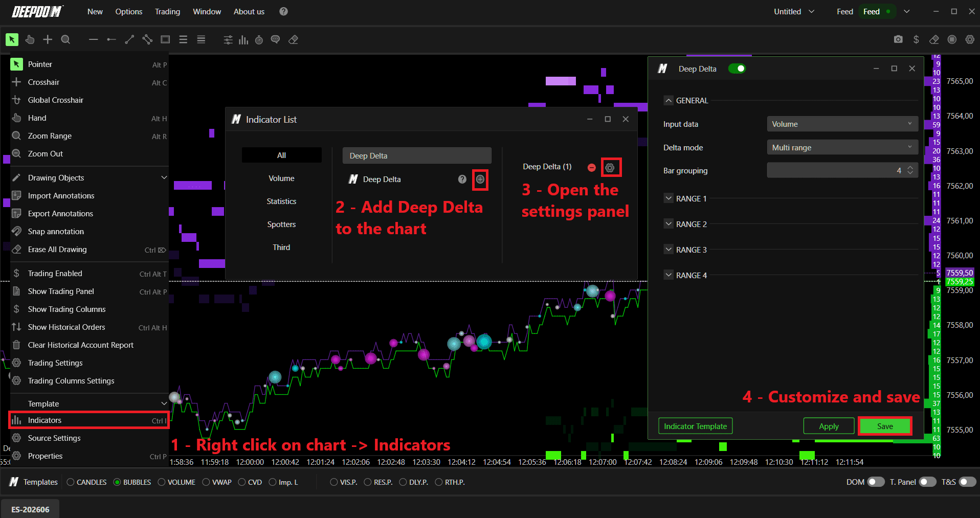Select the parallel channel drawing tool
The height and width of the screenshot is (518, 980).
point(147,39)
